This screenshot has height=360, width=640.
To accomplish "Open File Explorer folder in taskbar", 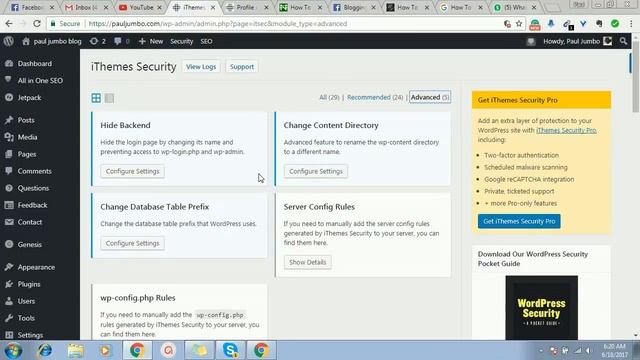I will pos(75,351).
